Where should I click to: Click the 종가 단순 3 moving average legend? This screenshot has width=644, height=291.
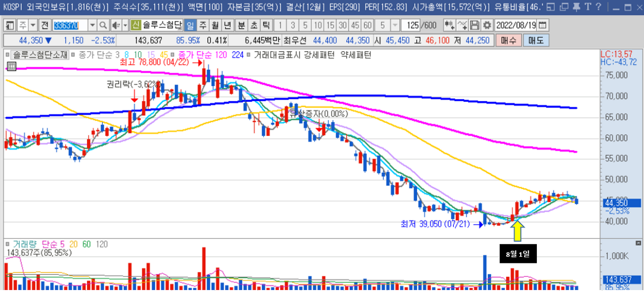[x=99, y=55]
